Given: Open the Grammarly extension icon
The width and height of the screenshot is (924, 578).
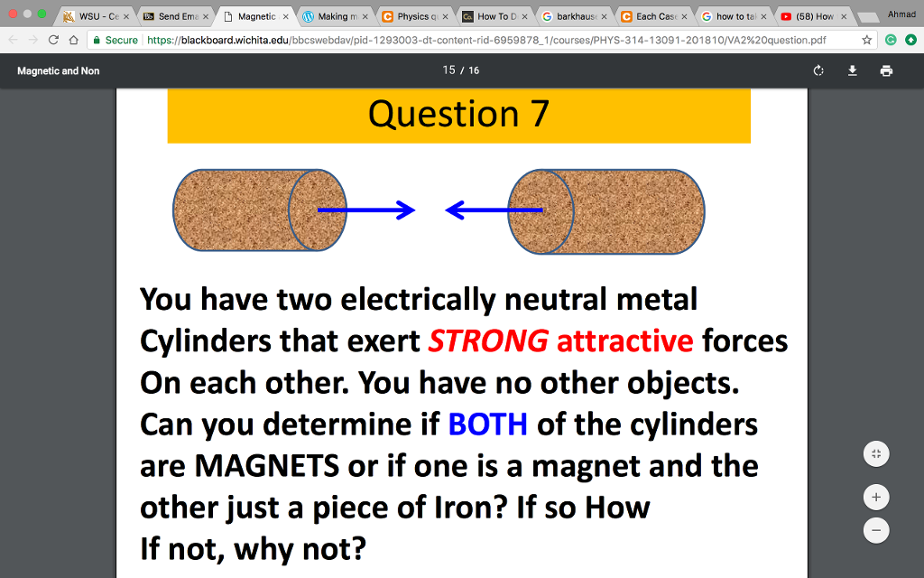Looking at the screenshot, I should (891, 40).
